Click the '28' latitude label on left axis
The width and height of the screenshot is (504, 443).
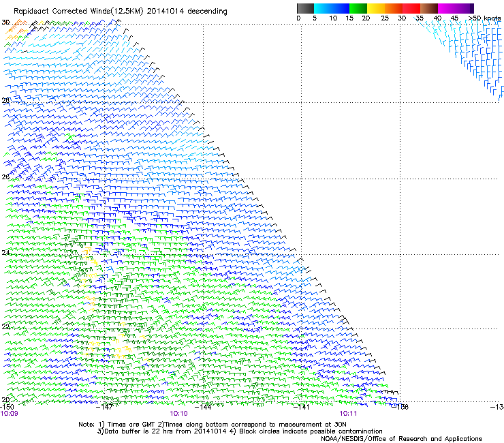pos(5,100)
